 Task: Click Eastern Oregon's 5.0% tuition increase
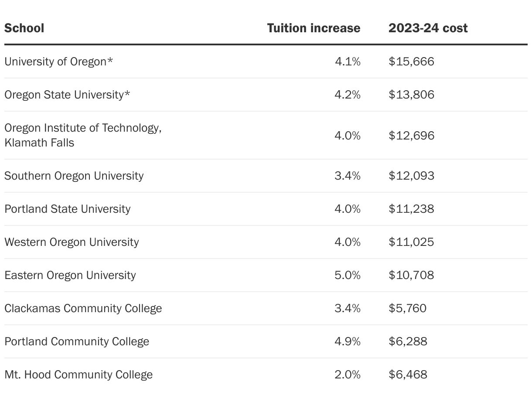click(348, 275)
